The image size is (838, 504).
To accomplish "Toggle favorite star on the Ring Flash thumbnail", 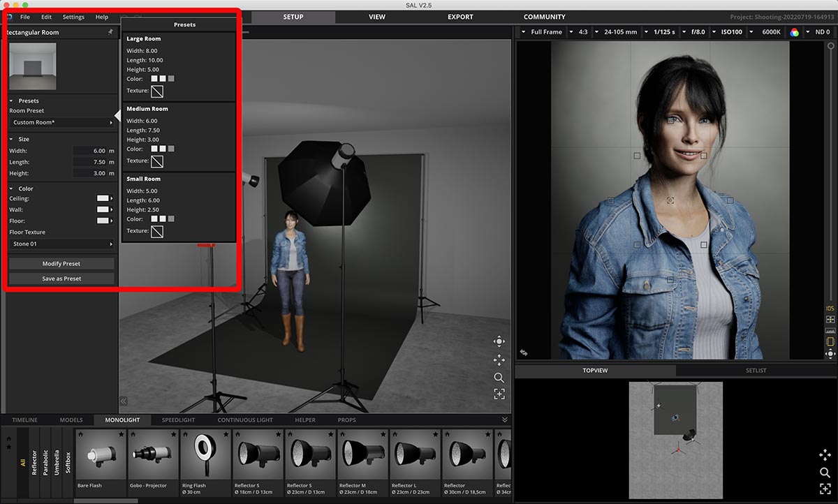I will [x=226, y=434].
